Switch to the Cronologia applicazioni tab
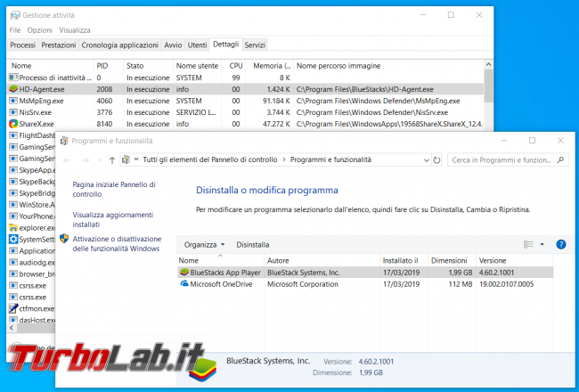The image size is (579, 392). coord(119,45)
